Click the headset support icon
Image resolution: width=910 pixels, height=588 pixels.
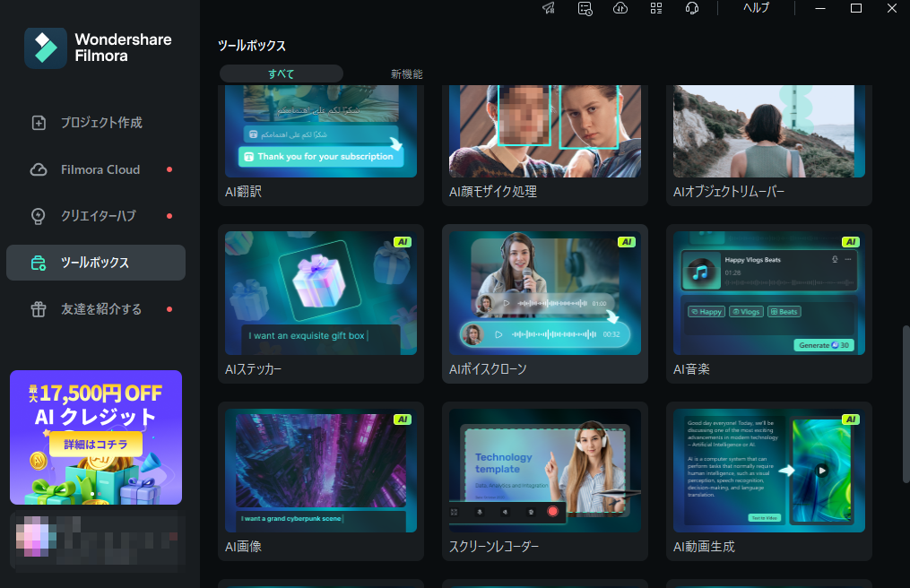pyautogui.click(x=692, y=8)
